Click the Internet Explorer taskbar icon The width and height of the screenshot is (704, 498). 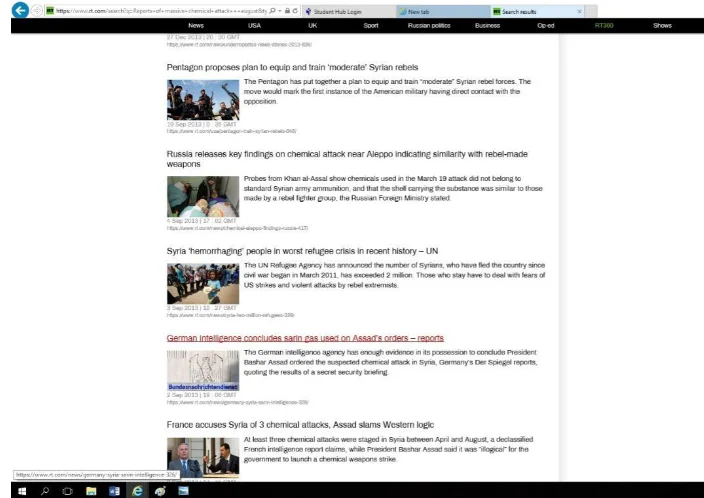click(x=137, y=491)
